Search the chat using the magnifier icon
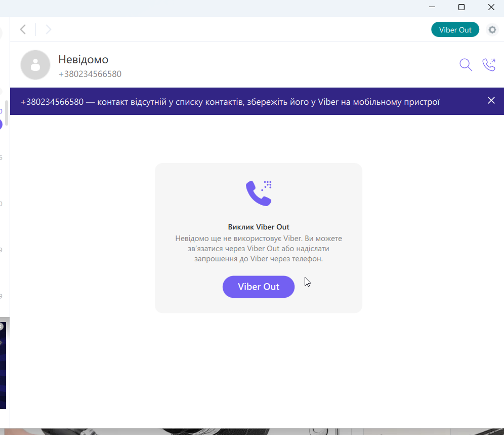The image size is (504, 435). coord(466,65)
